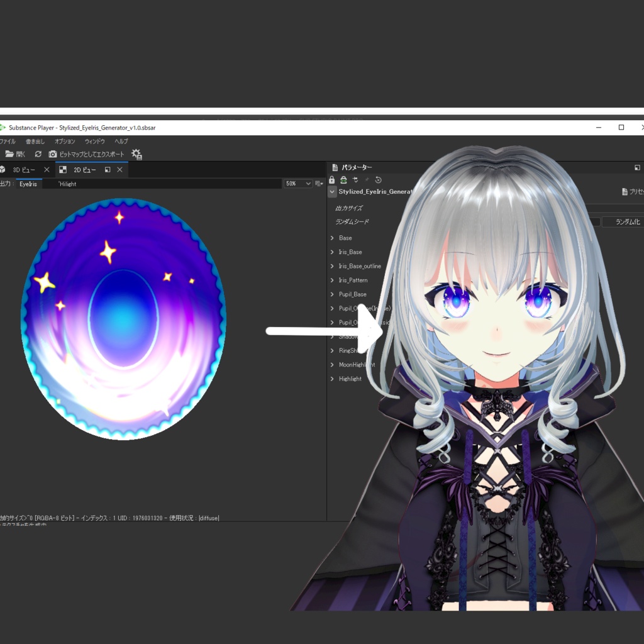Switch to the 3D ビュー tab

point(24,169)
